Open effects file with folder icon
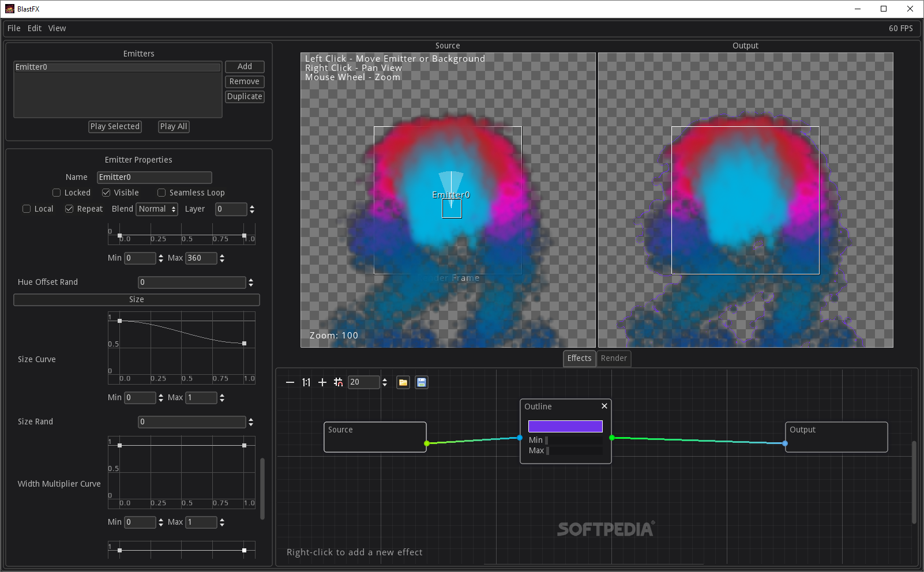Screen dimensions: 924x572 click(403, 382)
